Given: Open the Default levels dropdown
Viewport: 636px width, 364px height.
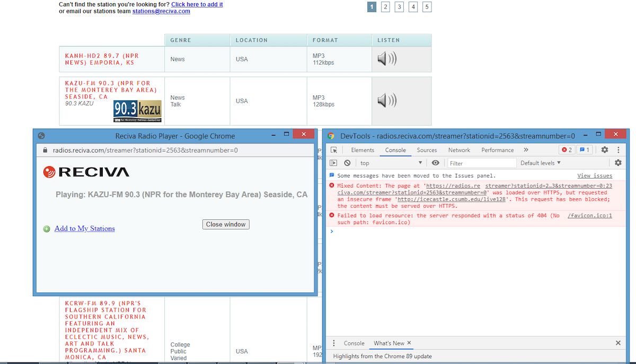Looking at the screenshot, I should 539,163.
